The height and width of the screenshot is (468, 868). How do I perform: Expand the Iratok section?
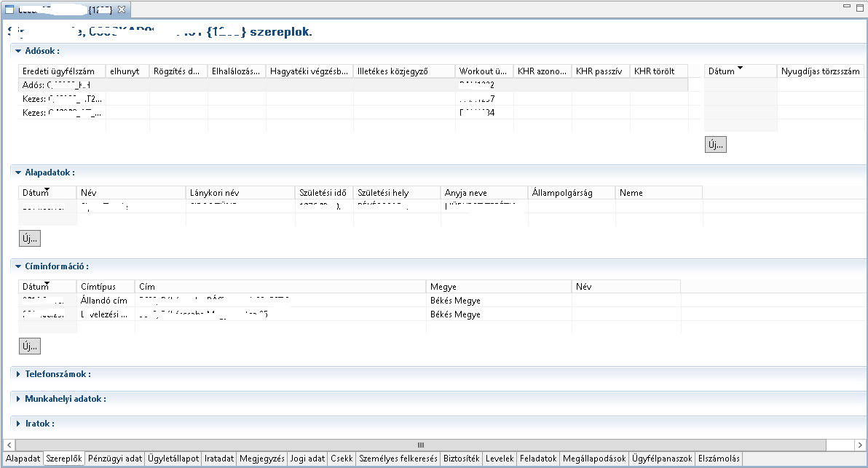point(18,424)
